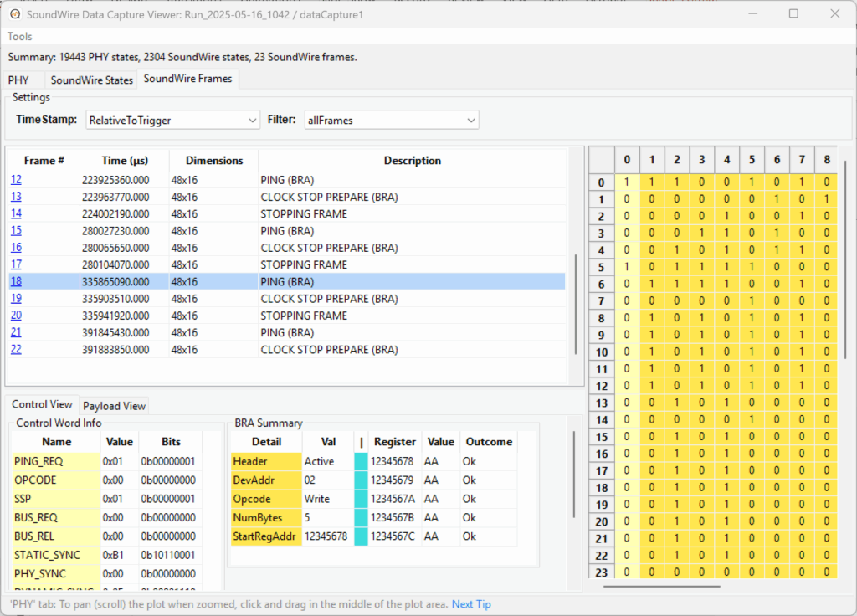Image resolution: width=857 pixels, height=616 pixels.
Task: Click the Time (µs) column header
Action: click(x=125, y=161)
